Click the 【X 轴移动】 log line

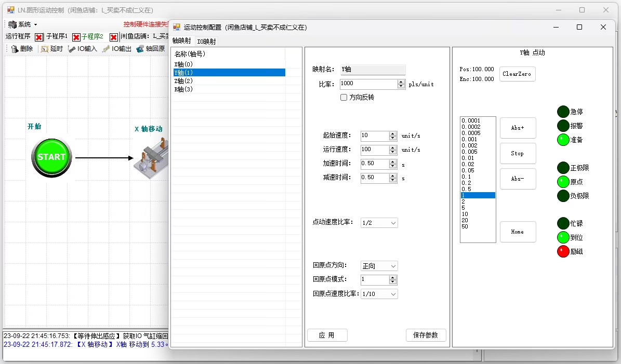click(86, 345)
